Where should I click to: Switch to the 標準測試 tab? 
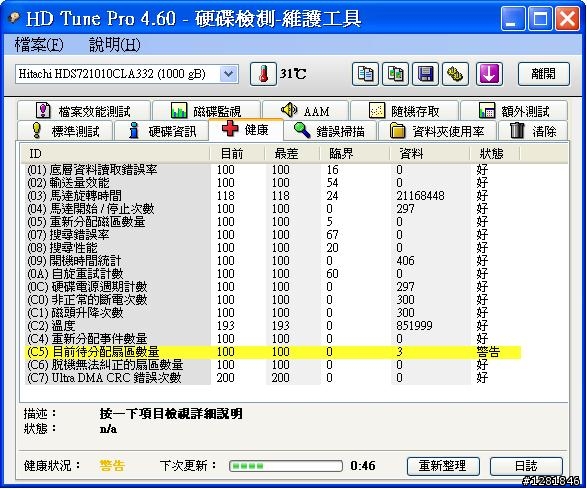(x=65, y=131)
